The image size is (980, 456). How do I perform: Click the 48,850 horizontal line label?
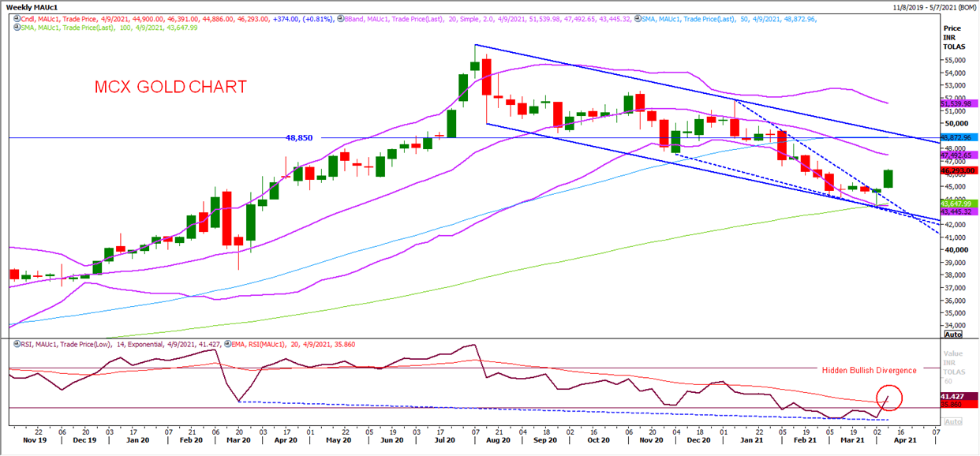299,137
